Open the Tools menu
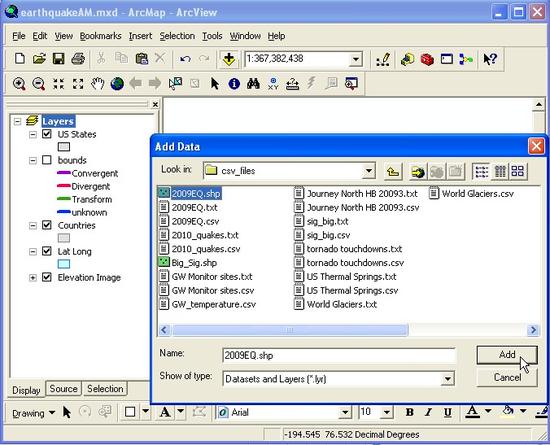The image size is (550, 445). (212, 36)
